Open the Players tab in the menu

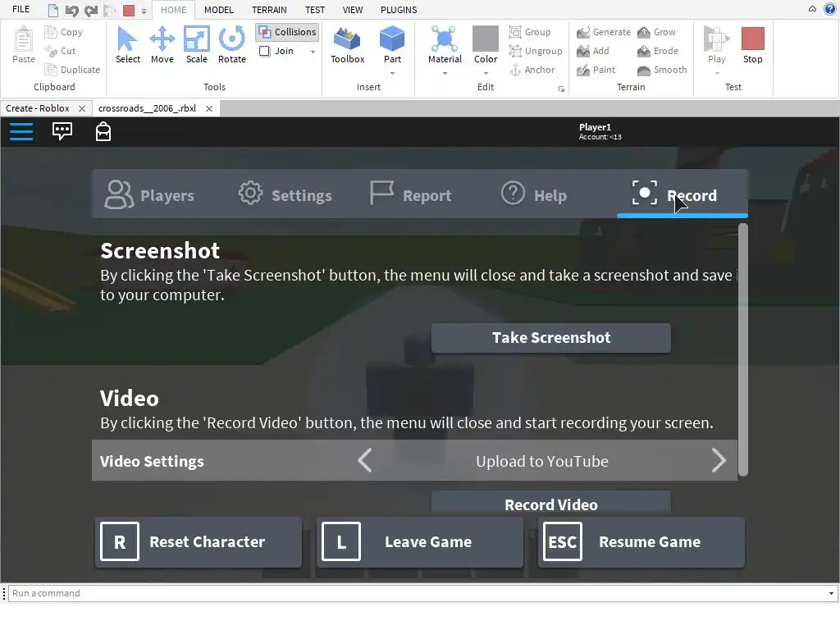[149, 194]
